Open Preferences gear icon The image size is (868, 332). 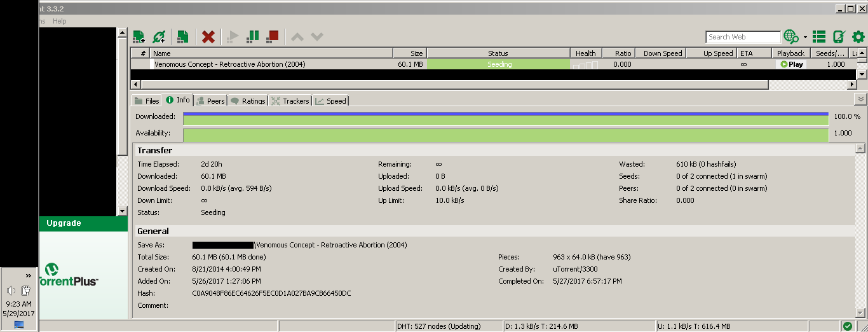(858, 36)
